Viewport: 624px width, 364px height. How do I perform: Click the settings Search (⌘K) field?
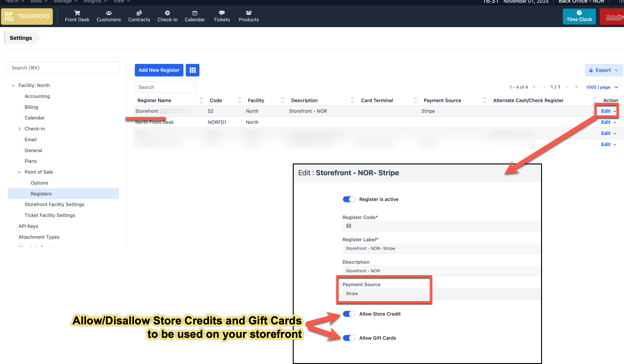pyautogui.click(x=63, y=68)
